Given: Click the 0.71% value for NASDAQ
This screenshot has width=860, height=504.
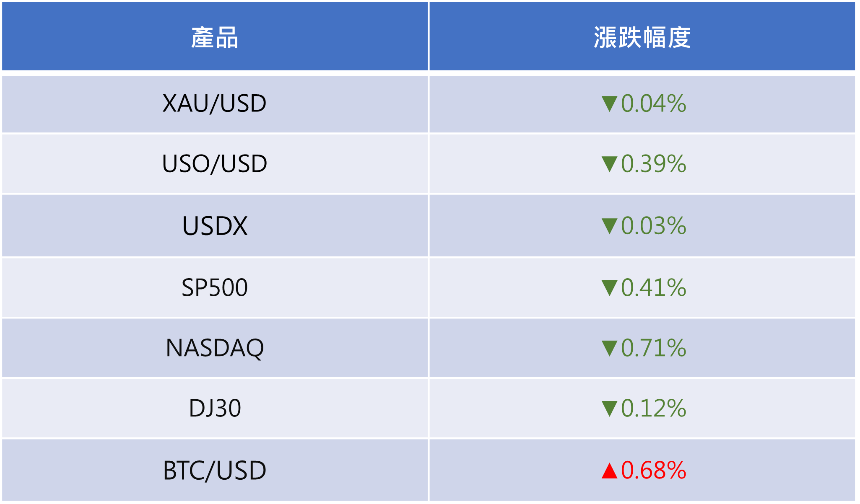Looking at the screenshot, I should click(x=653, y=348).
